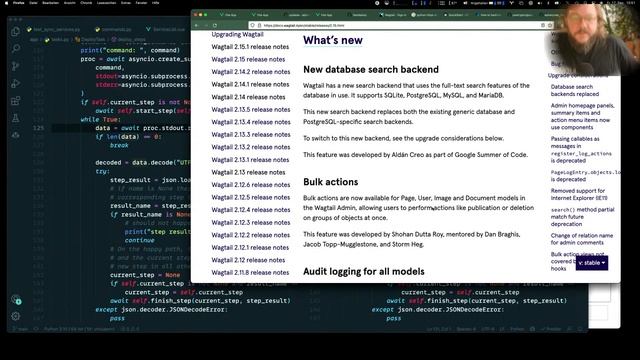Open the Lesezeichen menu in menu bar

tap(106, 3)
